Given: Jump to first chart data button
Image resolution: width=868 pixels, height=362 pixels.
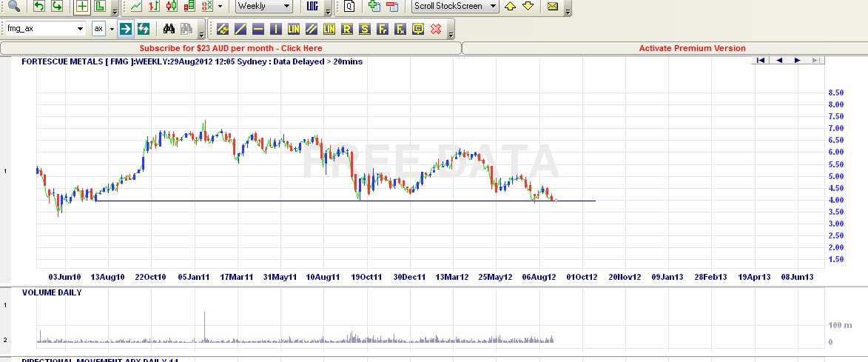Looking at the screenshot, I should (760, 61).
